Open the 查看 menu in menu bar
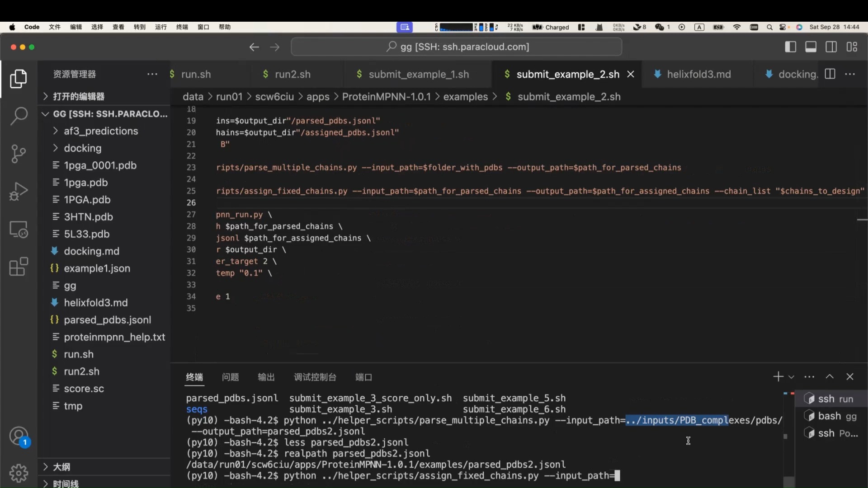The width and height of the screenshot is (868, 488). (x=118, y=27)
